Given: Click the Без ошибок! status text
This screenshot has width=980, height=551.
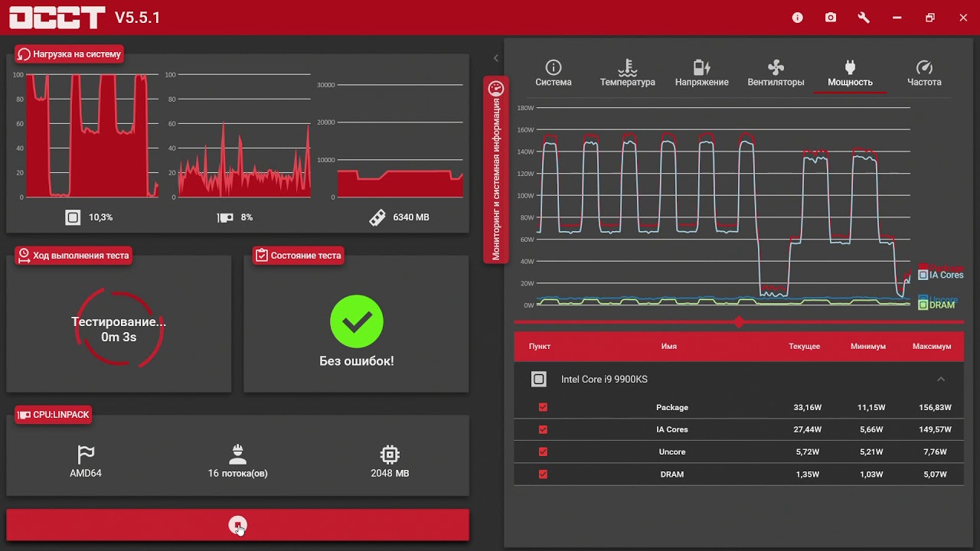Looking at the screenshot, I should coord(356,360).
